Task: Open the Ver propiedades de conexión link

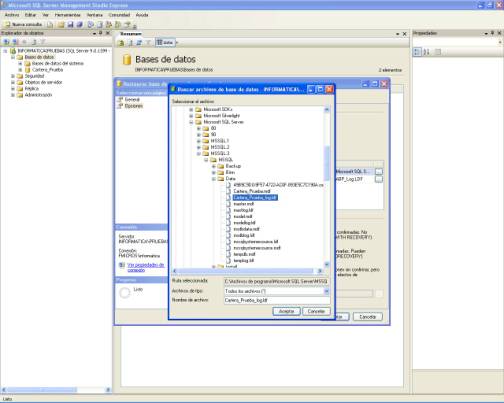Action: click(146, 267)
